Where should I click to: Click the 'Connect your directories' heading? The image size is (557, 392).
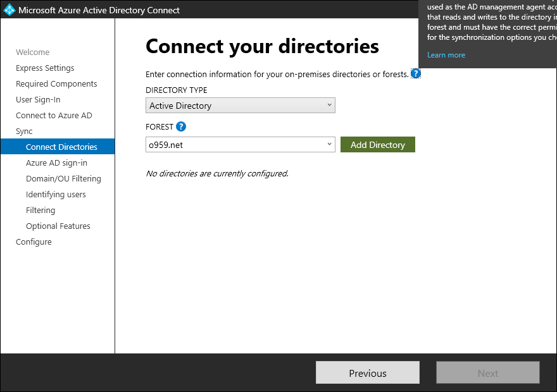[x=262, y=47]
